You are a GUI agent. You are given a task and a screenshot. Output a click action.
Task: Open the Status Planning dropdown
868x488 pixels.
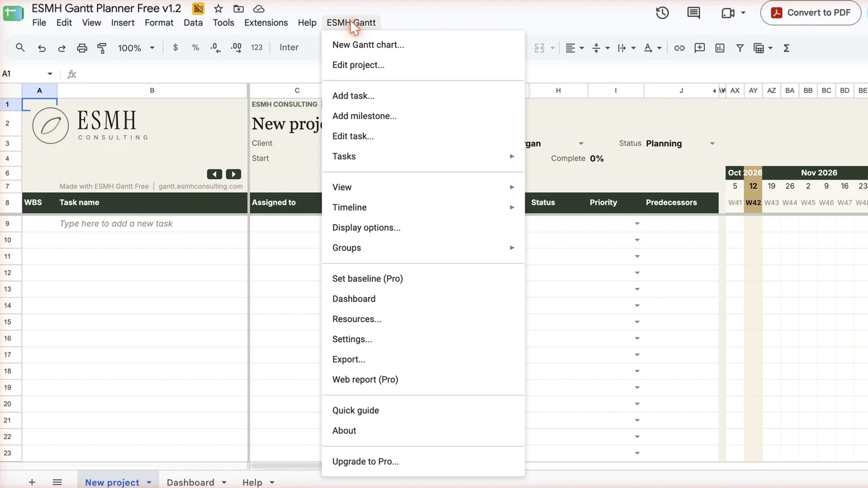(712, 144)
